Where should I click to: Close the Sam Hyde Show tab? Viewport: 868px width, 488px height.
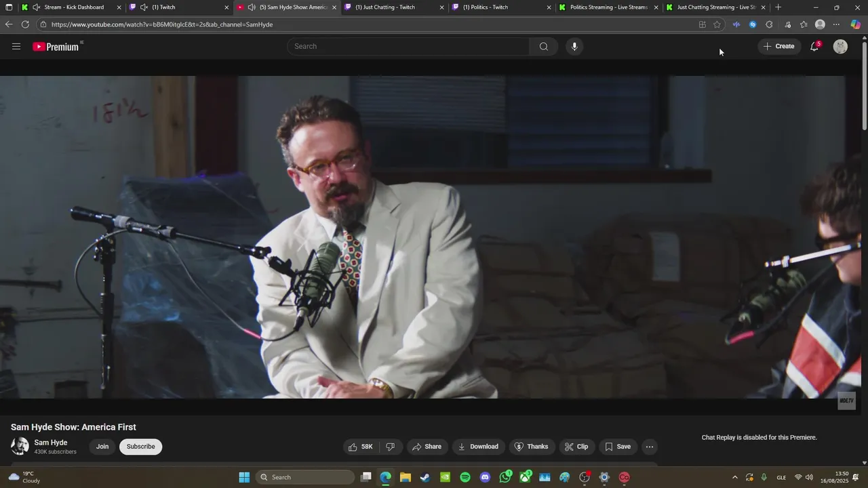tap(334, 7)
